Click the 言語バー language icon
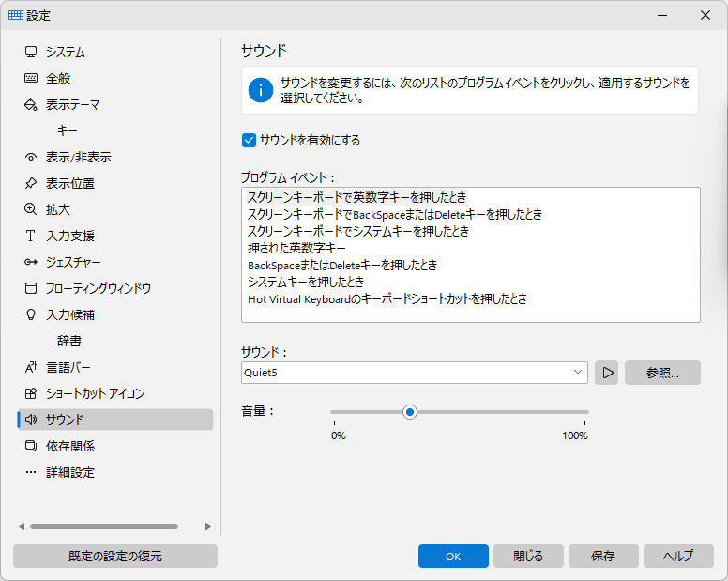 [x=31, y=367]
